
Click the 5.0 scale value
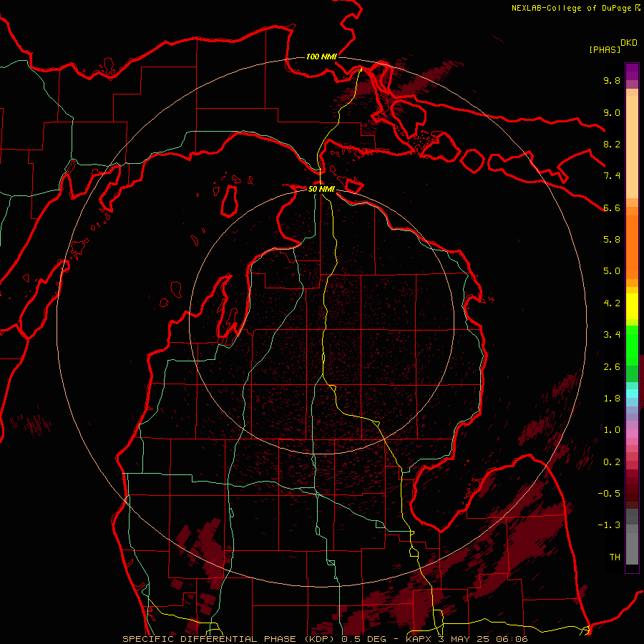coord(612,271)
